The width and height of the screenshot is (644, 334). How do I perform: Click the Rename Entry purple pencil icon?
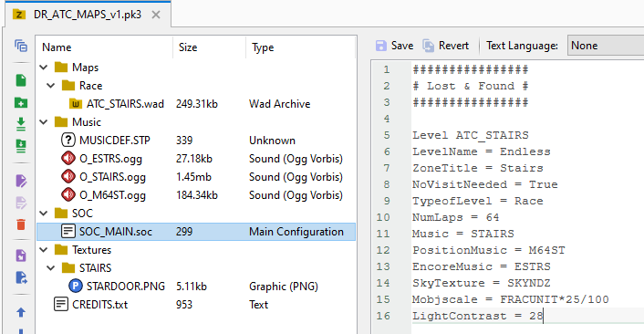click(x=21, y=181)
